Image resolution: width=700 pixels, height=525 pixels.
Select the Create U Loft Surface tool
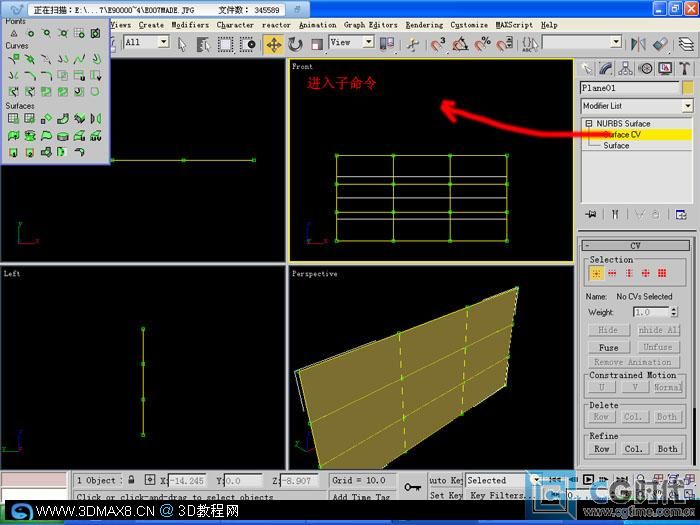[x=79, y=136]
